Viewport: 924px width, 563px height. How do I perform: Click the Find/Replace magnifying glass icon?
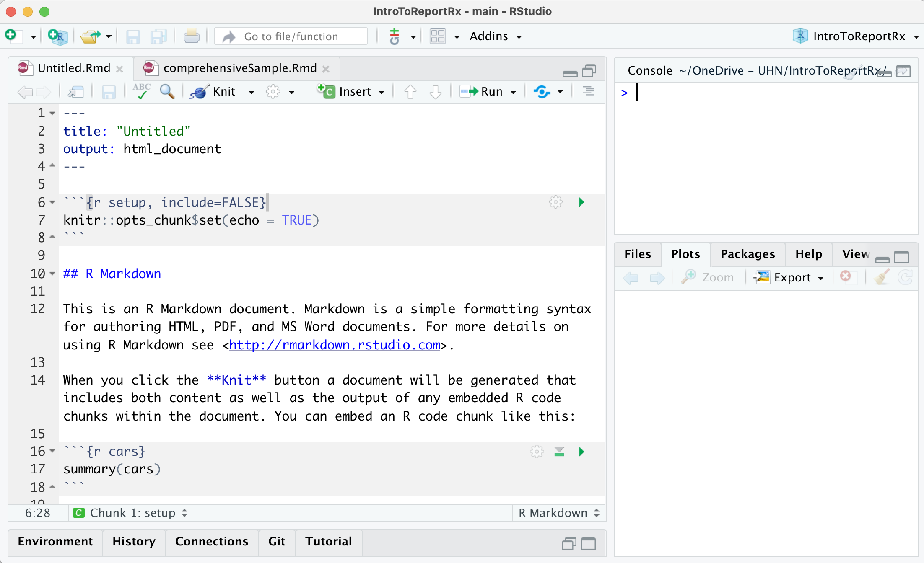pos(167,91)
